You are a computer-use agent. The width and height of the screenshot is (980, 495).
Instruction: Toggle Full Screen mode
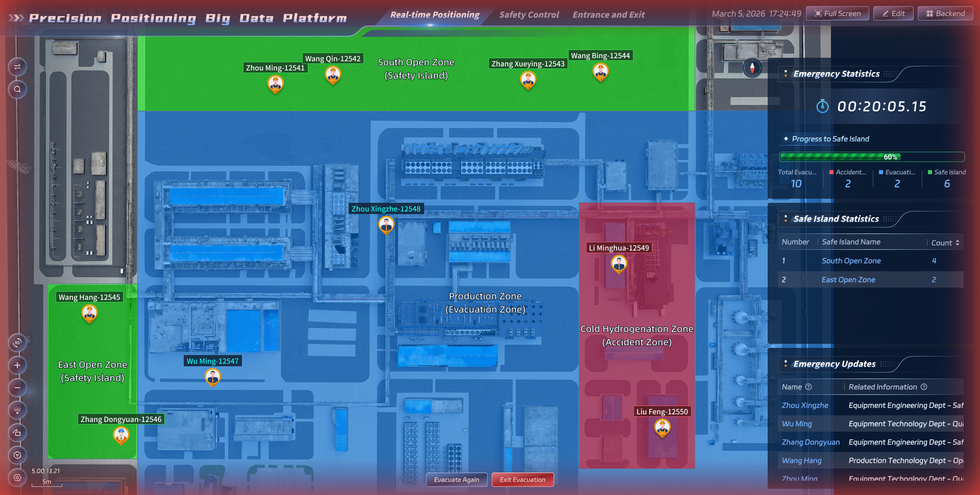point(838,14)
